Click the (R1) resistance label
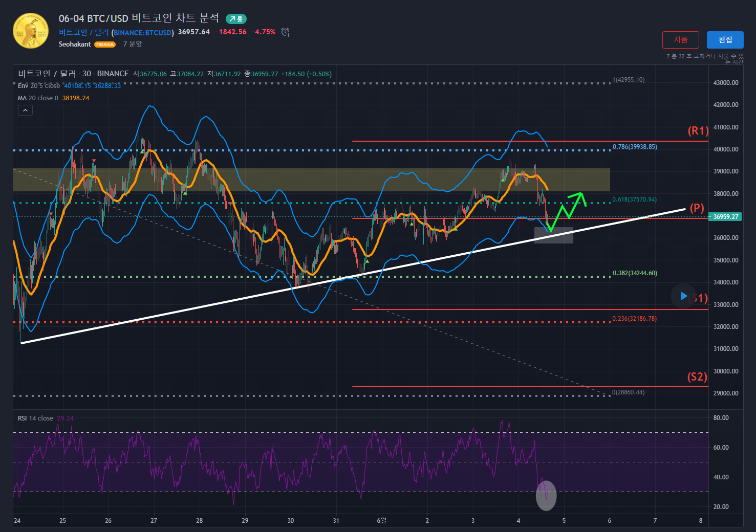 (x=698, y=131)
